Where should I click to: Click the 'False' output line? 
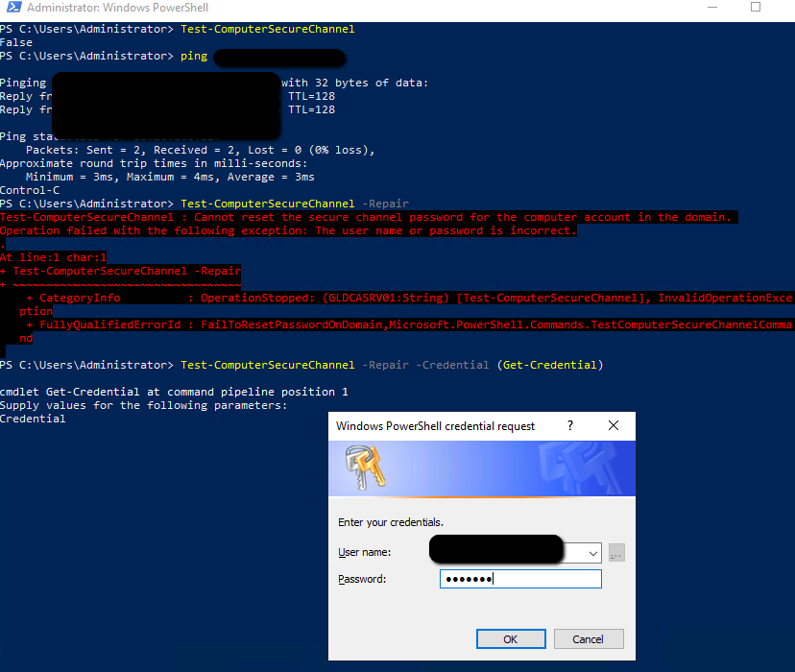pyautogui.click(x=16, y=42)
